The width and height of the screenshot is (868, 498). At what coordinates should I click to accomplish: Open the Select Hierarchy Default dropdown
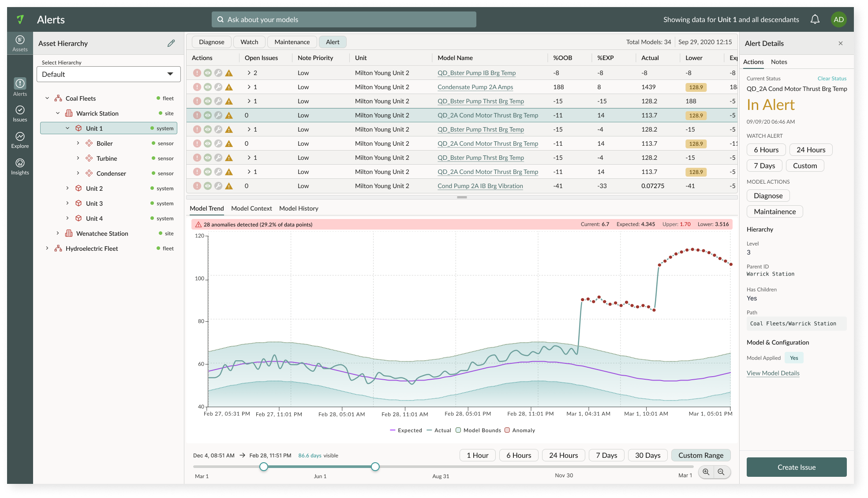108,74
